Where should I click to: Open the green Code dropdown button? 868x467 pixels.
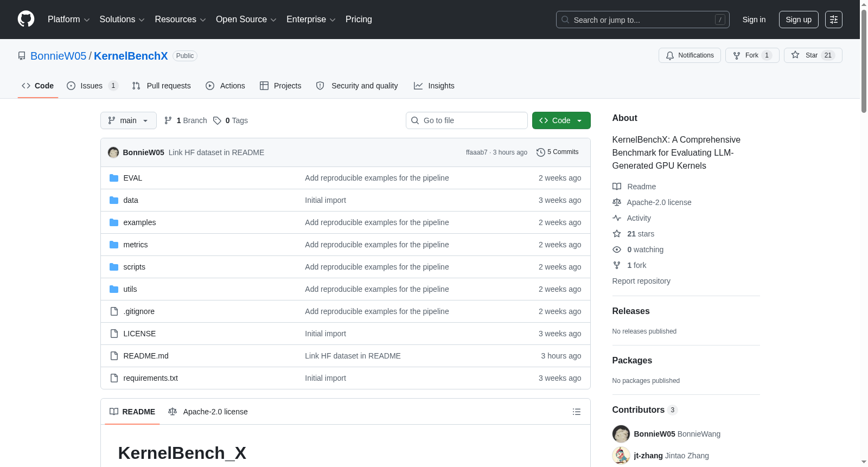pos(561,120)
